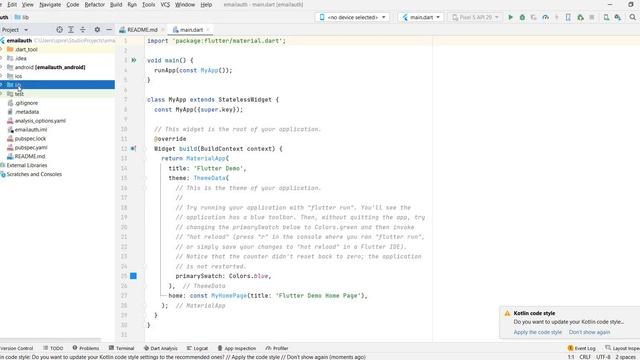Open the Refactor menu
Image resolution: width=640 pixels, height=360 pixels.
click(95, 4)
